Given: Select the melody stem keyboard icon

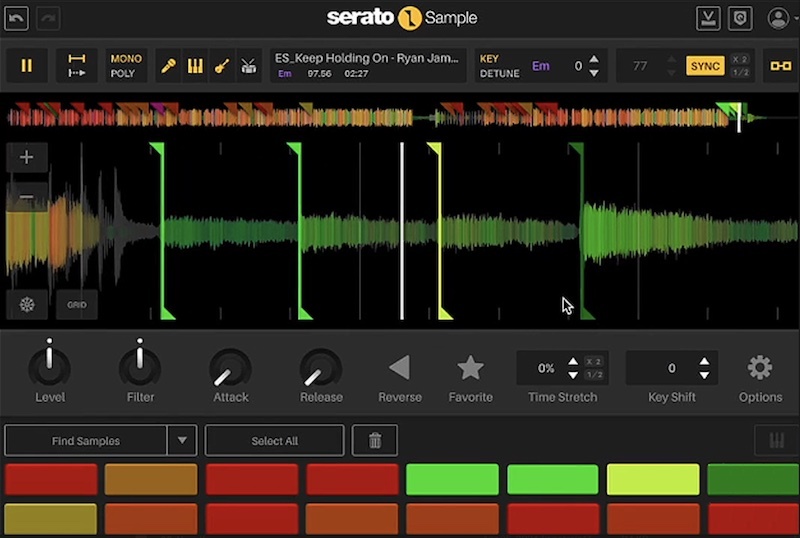Looking at the screenshot, I should [195, 66].
